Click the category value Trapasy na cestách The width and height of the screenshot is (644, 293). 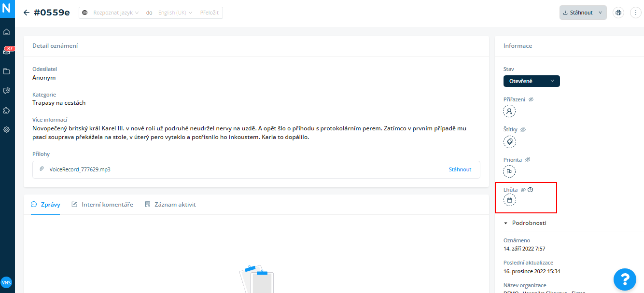(x=59, y=103)
